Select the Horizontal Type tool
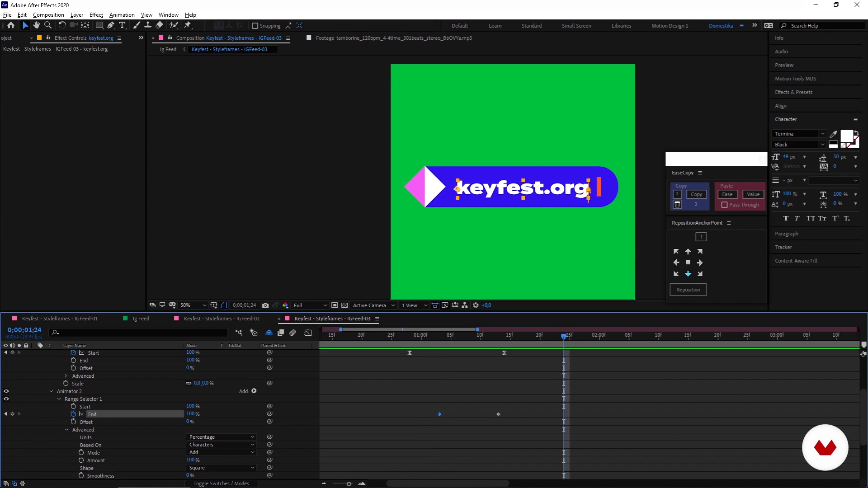 coord(122,25)
